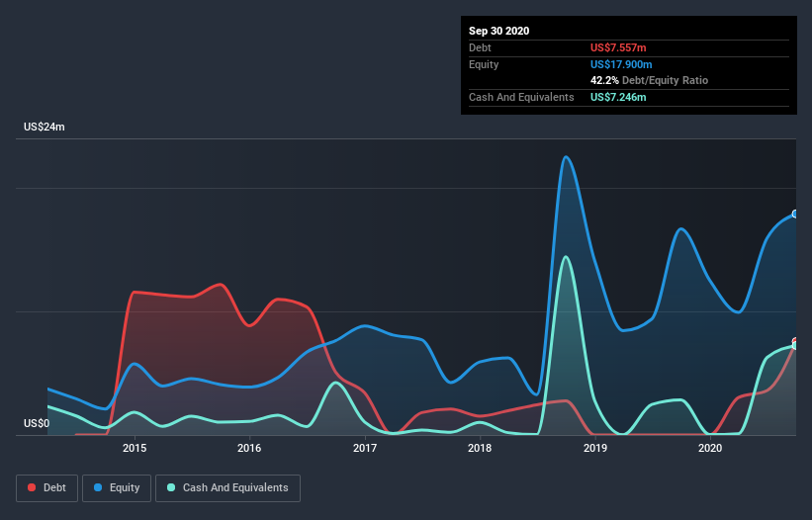812x520 pixels.
Task: Click the Sep 30 2020 tooltip date
Action: coord(498,31)
